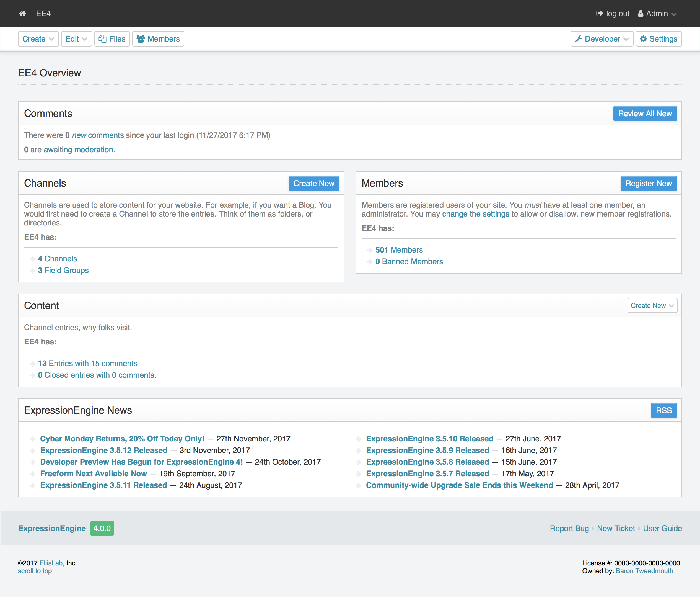Click the Members group icon

(141, 39)
